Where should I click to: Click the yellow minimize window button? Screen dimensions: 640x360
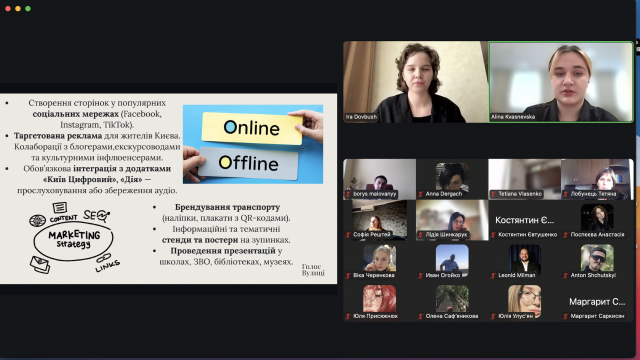(x=18, y=9)
